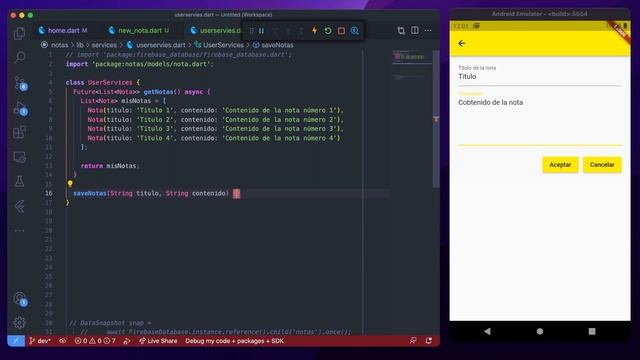The height and width of the screenshot is (360, 640).
Task: Click the minimap code overview
Action: 411,65
